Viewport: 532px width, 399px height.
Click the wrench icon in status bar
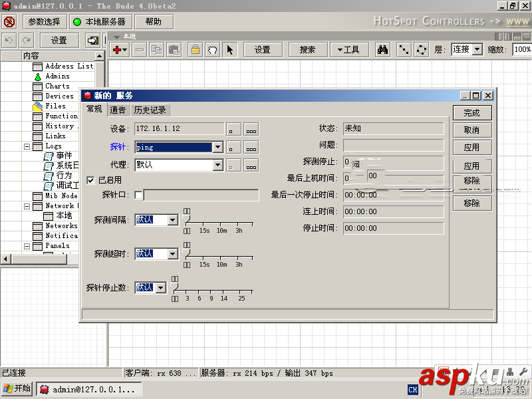[523, 372]
